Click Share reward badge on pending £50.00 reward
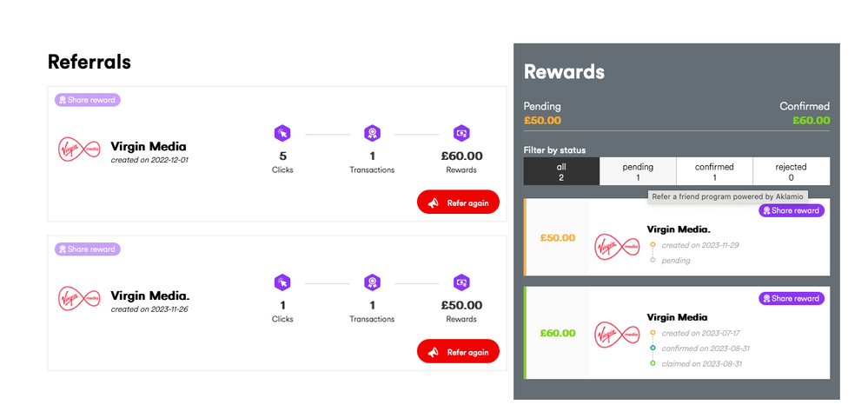Image resolution: width=868 pixels, height=405 pixels. pyautogui.click(x=792, y=210)
